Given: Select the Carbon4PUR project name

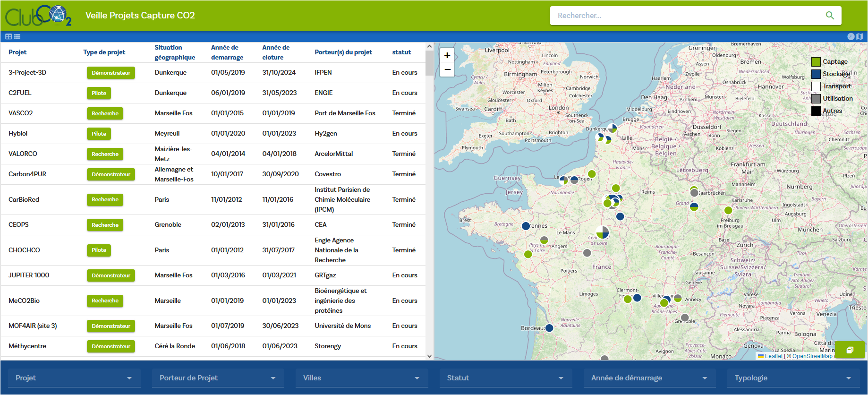Looking at the screenshot, I should [x=27, y=174].
